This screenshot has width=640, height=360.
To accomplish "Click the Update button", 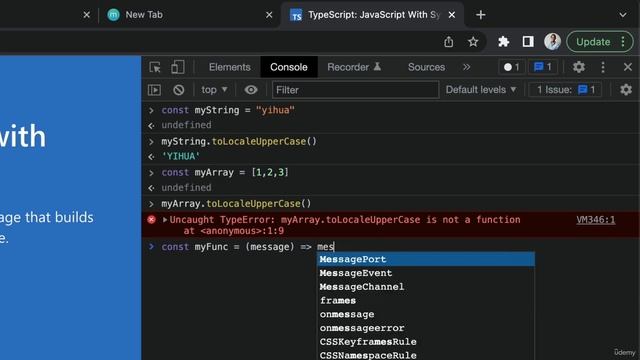I will coord(593,42).
